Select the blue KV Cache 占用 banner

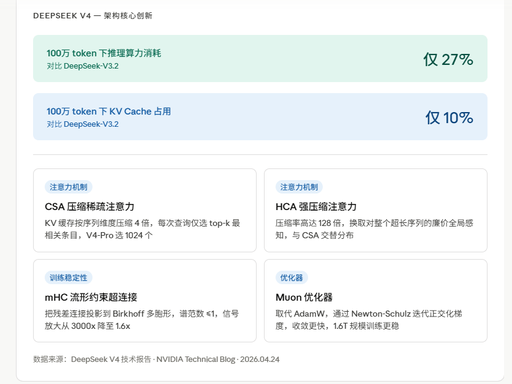(x=260, y=116)
